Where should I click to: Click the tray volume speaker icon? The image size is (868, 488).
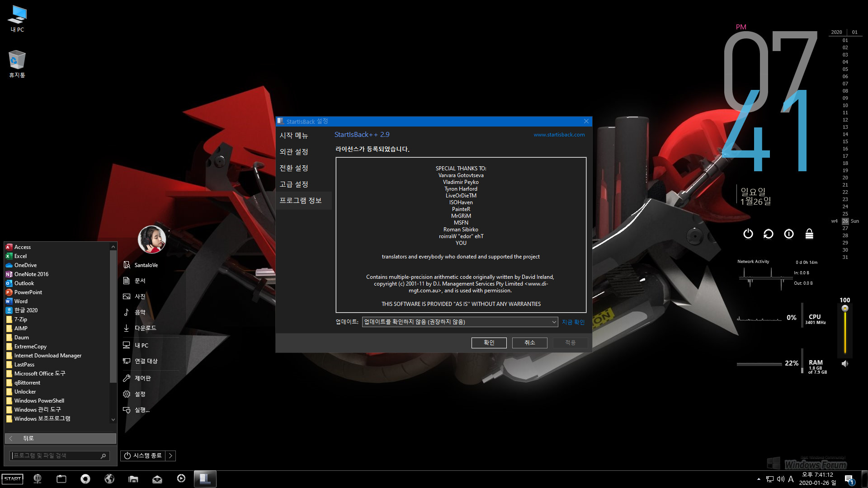click(780, 479)
